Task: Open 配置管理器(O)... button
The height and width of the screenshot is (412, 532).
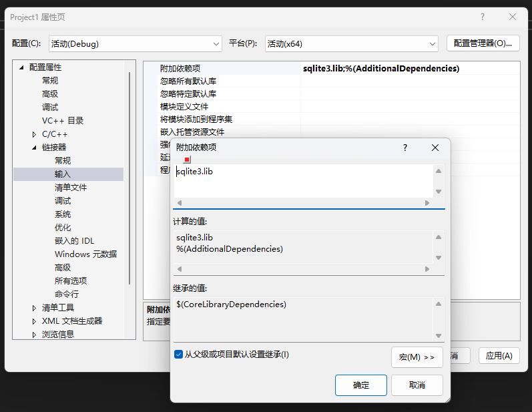Action: coord(483,43)
